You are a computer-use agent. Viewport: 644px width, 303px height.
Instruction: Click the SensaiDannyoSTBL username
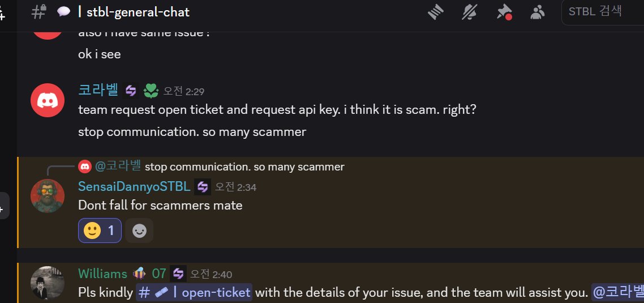134,186
